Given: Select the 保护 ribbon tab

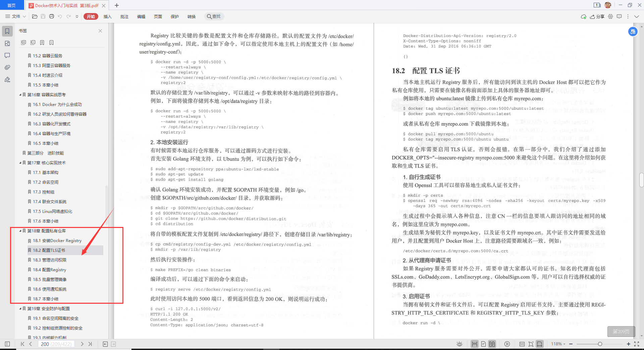Looking at the screenshot, I should pyautogui.click(x=174, y=16).
